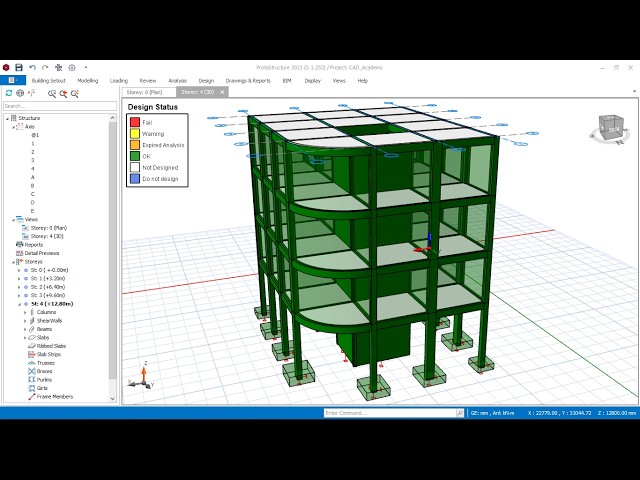Click the building model icon in quick access bar
The height and width of the screenshot is (480, 640).
tap(58, 67)
